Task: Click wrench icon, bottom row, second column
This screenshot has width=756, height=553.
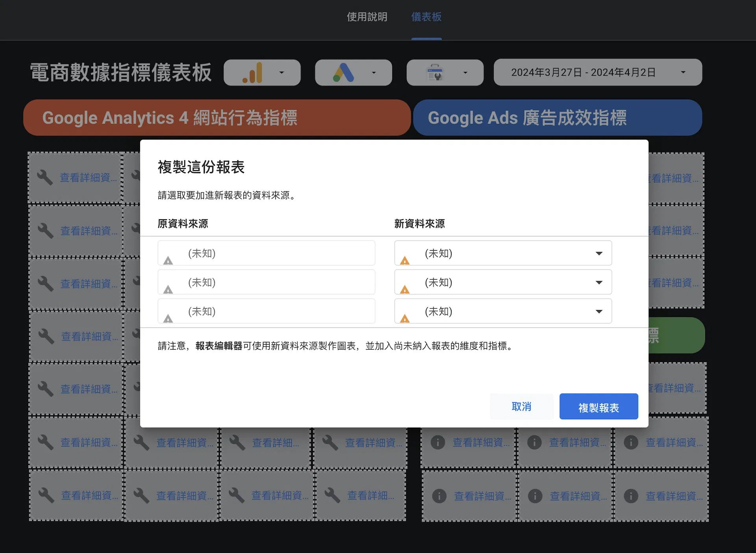Action: (141, 496)
